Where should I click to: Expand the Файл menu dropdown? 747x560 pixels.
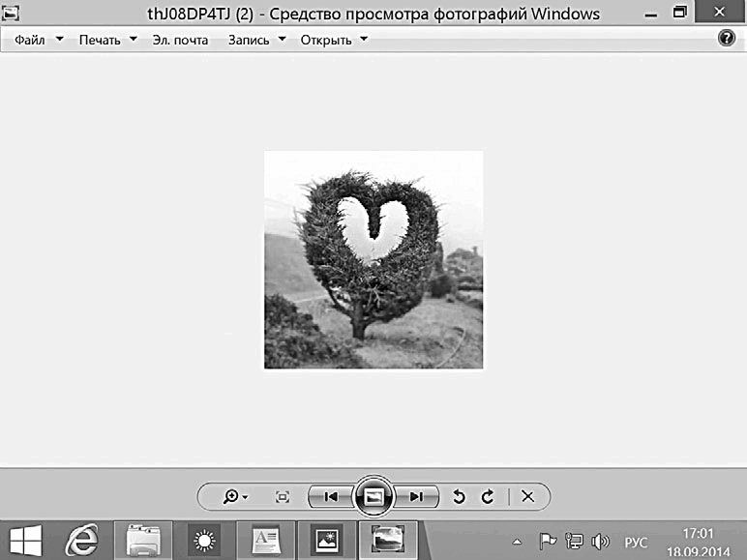point(39,40)
